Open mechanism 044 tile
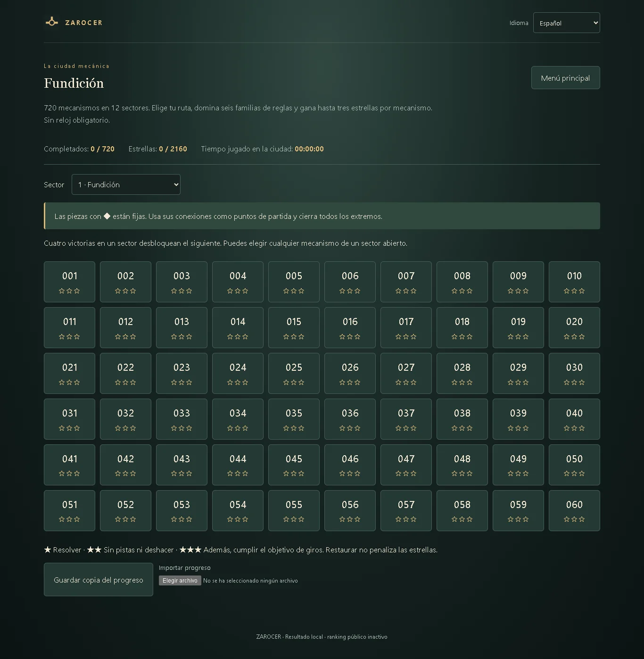The image size is (644, 659). point(238,465)
